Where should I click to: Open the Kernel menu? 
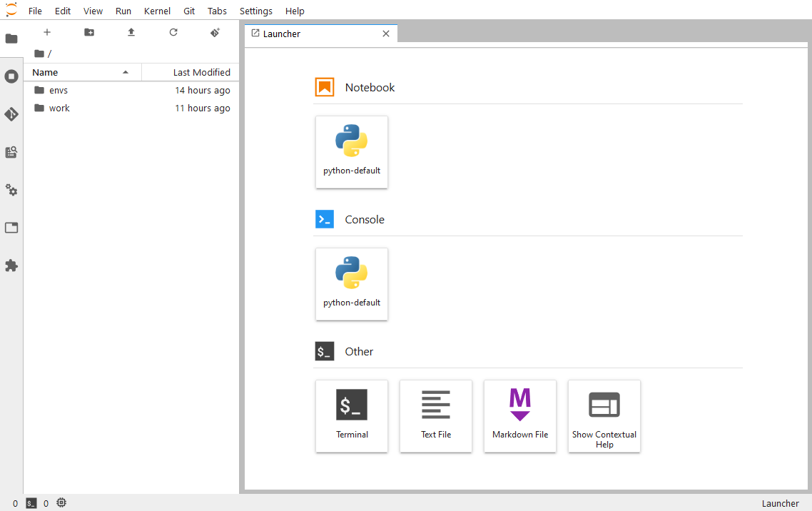[x=157, y=11]
